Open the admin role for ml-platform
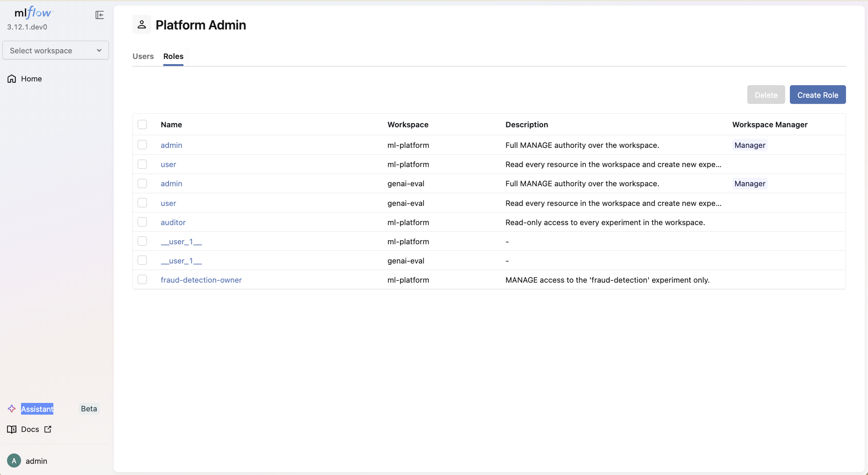Viewport: 868px width, 475px height. click(171, 145)
